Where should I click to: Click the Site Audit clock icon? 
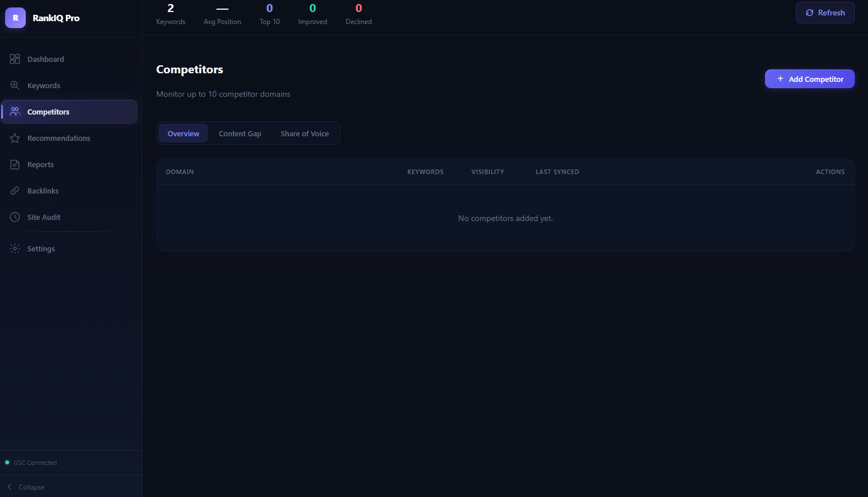(15, 217)
